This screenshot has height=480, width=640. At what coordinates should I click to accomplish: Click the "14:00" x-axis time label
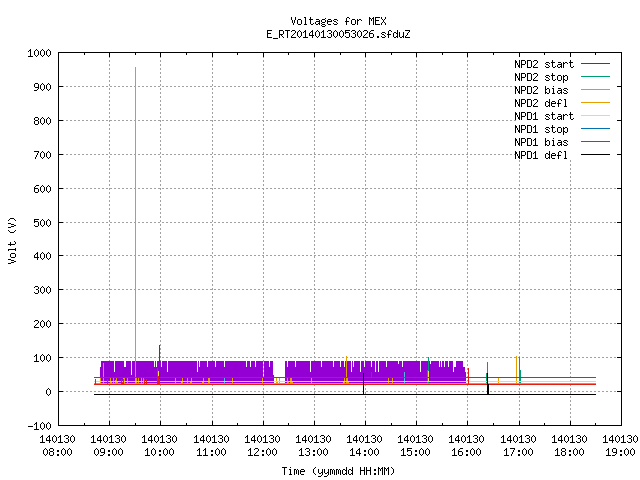click(364, 453)
